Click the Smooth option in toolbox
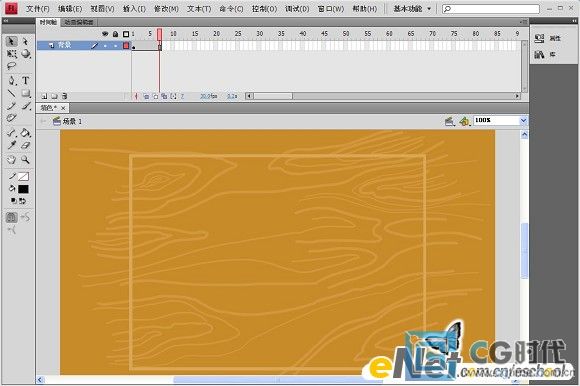Screen dimensions: 580x386 pos(25,217)
